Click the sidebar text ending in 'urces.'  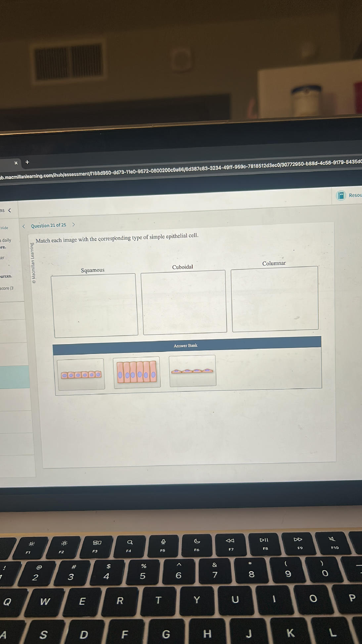click(x=6, y=276)
